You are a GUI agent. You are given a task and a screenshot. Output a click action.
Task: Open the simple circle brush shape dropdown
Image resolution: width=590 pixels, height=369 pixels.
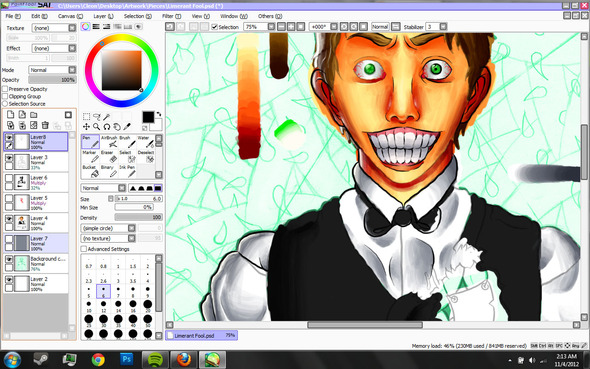tap(131, 228)
